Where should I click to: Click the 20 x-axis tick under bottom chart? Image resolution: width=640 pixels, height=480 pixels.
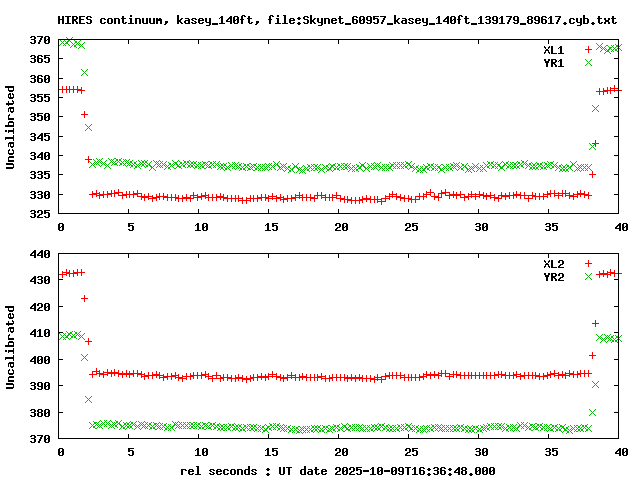tap(341, 452)
